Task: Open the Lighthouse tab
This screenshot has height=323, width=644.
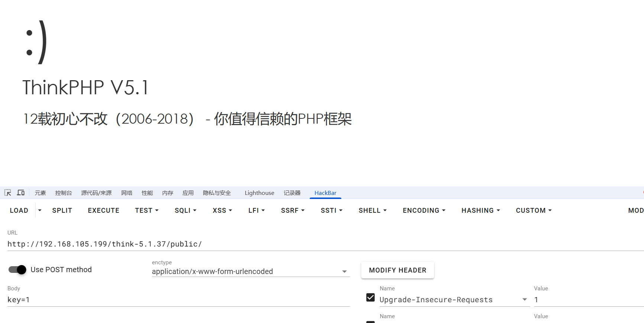Action: click(259, 193)
